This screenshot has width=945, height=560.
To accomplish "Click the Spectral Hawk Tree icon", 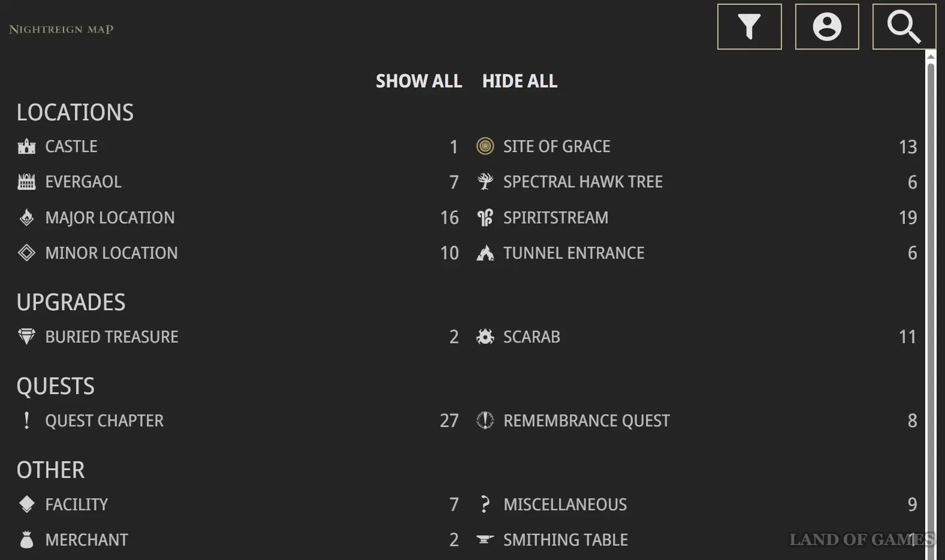I will 485,181.
